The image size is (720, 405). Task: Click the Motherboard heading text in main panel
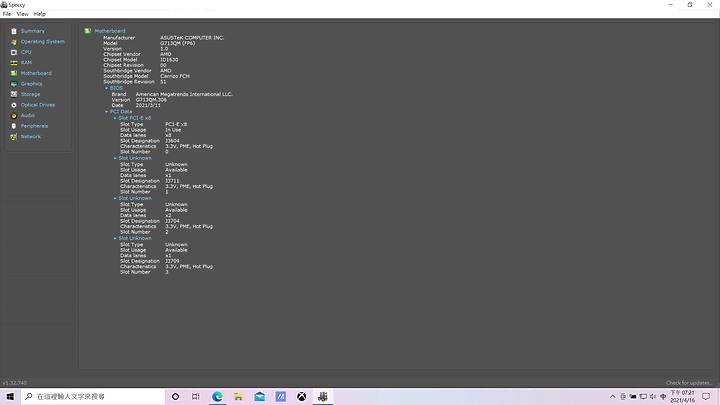(110, 31)
